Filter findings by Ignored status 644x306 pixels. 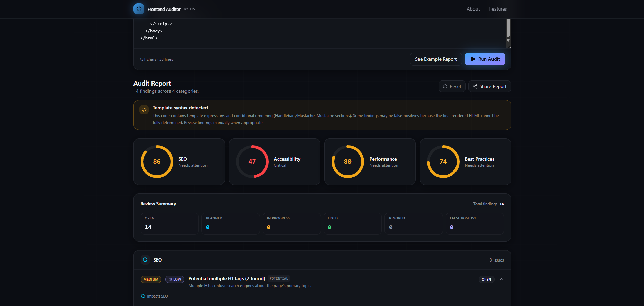point(414,223)
